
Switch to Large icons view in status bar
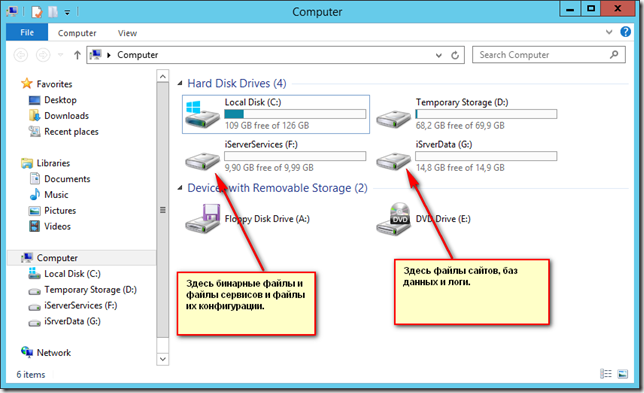(x=623, y=373)
